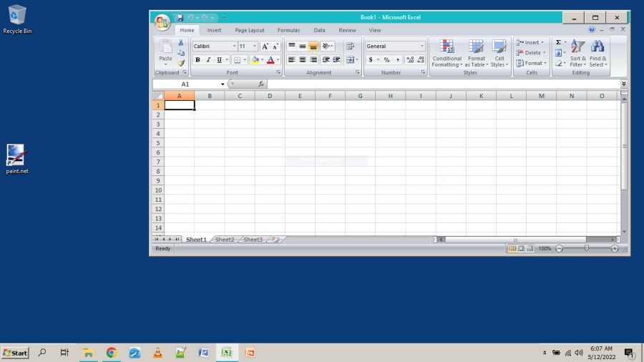Switch to the Review tab
Viewport: 644px width, 362px height.
[x=347, y=30]
